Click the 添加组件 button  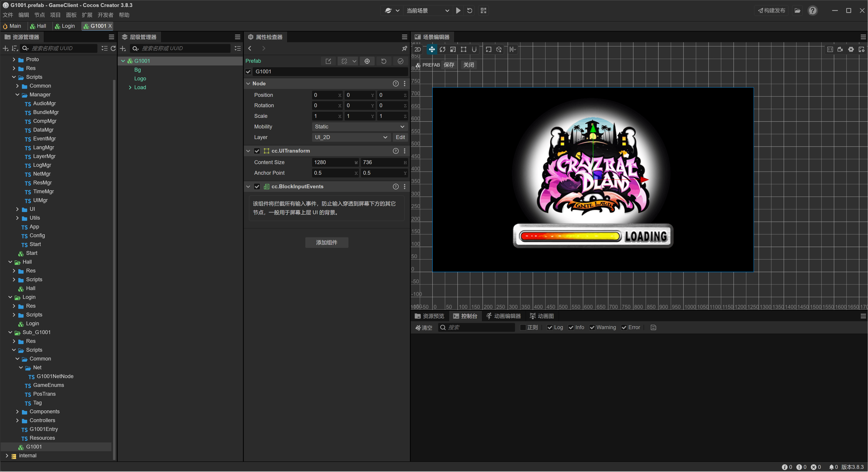pyautogui.click(x=327, y=242)
